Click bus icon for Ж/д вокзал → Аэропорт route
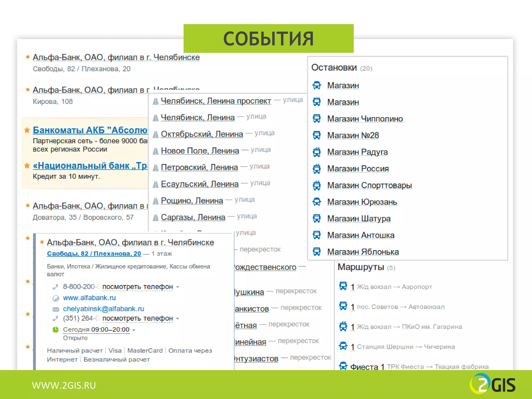The height and width of the screenshot is (399, 532). point(343,286)
